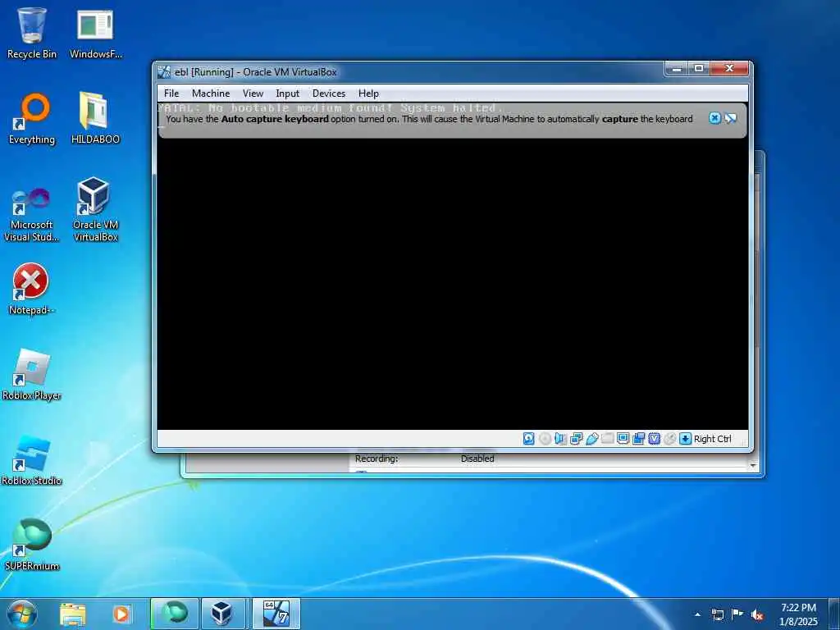Click the keyboard capture arrow icon

(685, 439)
